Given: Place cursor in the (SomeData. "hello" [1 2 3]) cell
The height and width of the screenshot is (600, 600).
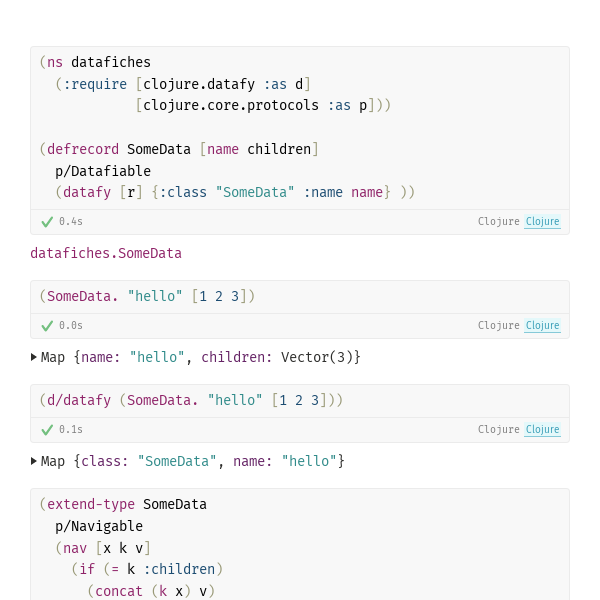Looking at the screenshot, I should [x=300, y=297].
